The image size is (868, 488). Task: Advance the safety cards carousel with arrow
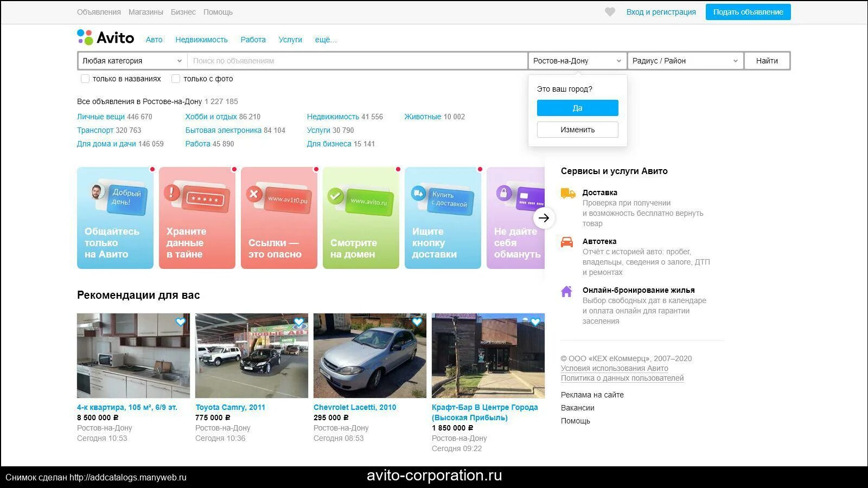pos(544,218)
